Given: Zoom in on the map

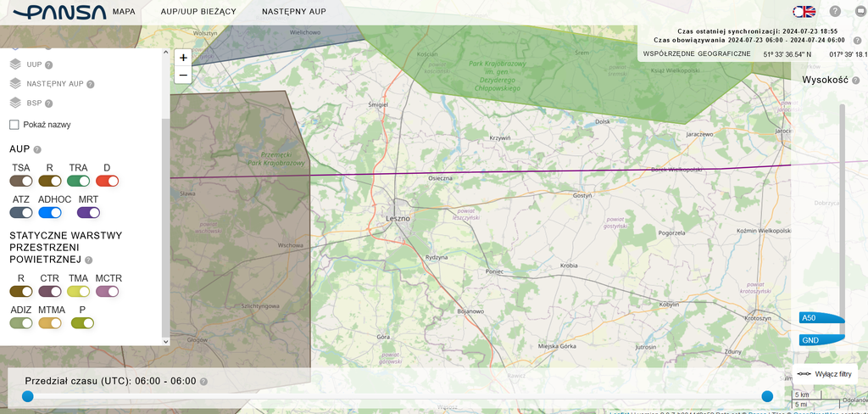Looking at the screenshot, I should click(x=183, y=58).
